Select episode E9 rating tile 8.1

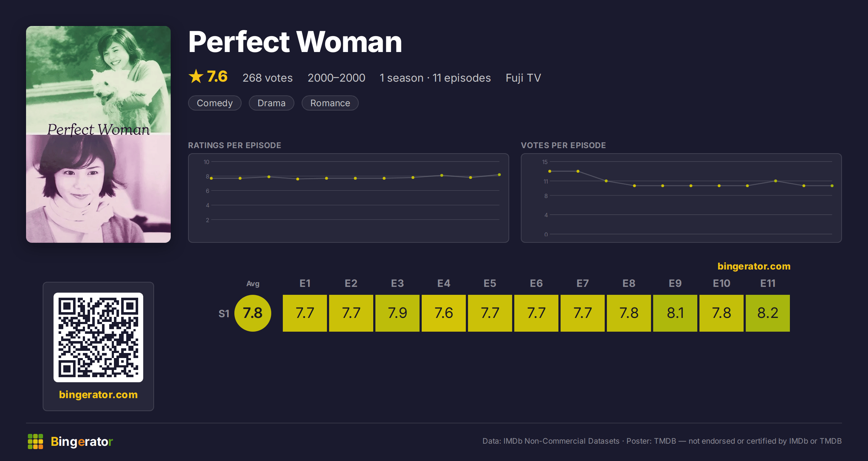tap(675, 313)
